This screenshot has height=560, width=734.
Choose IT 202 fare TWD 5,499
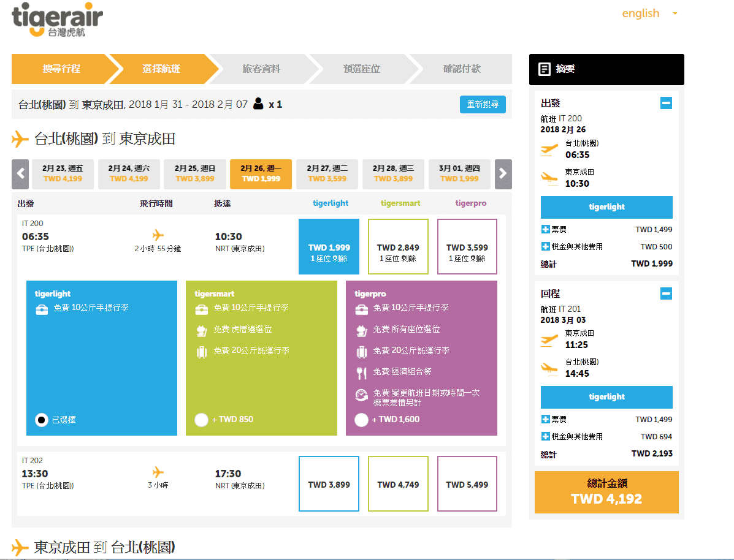click(467, 484)
